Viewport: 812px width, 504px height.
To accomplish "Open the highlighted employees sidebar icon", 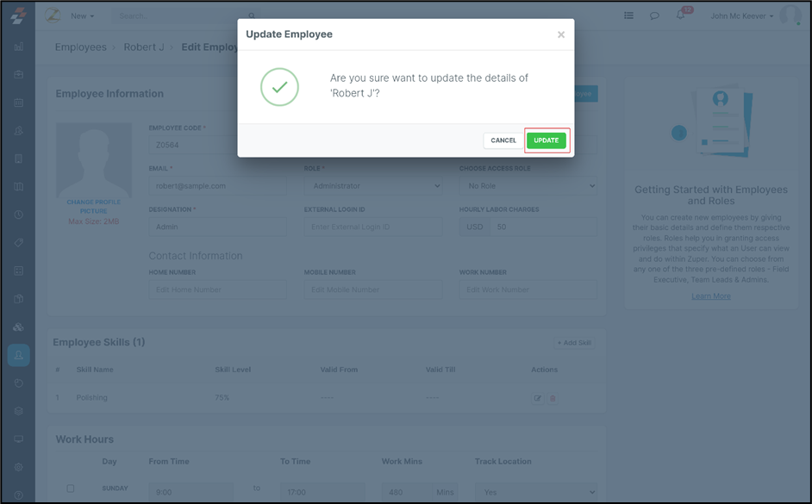I will pos(19,355).
